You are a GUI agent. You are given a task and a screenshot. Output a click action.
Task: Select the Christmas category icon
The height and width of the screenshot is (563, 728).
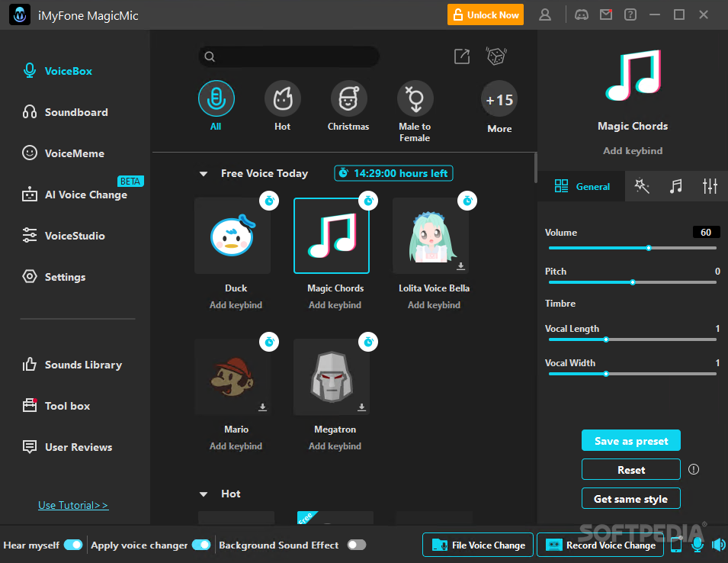[348, 98]
